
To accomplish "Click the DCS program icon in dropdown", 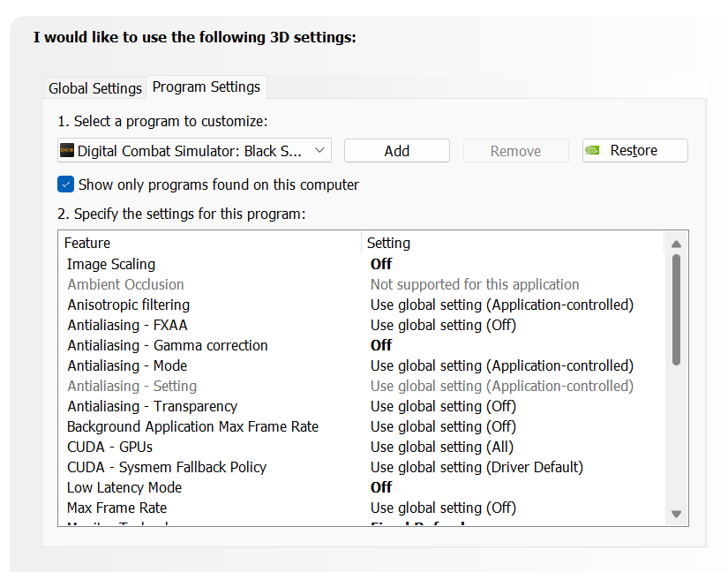I will click(x=67, y=150).
